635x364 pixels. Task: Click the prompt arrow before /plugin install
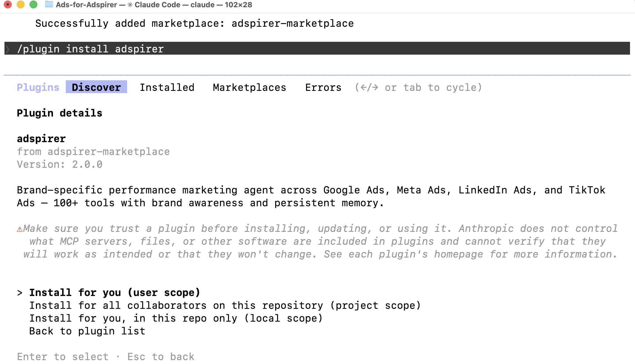point(8,49)
